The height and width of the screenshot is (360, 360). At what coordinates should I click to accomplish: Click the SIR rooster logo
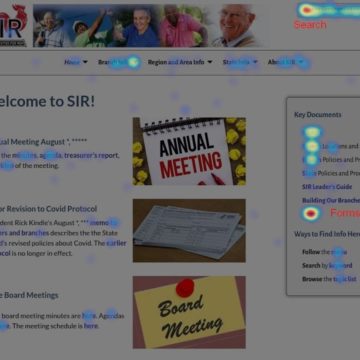(13, 25)
